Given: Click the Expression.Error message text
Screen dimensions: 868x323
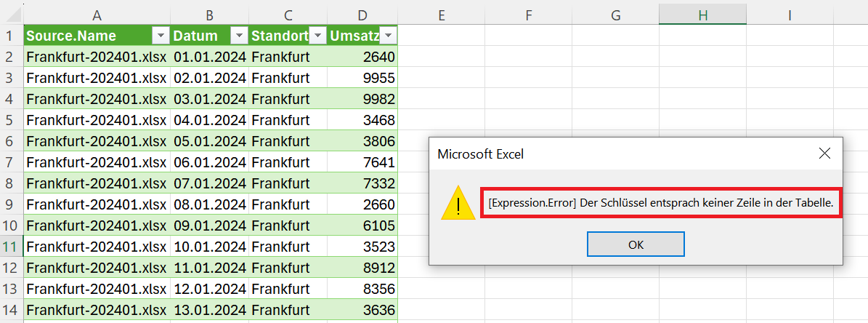Looking at the screenshot, I should (x=661, y=203).
